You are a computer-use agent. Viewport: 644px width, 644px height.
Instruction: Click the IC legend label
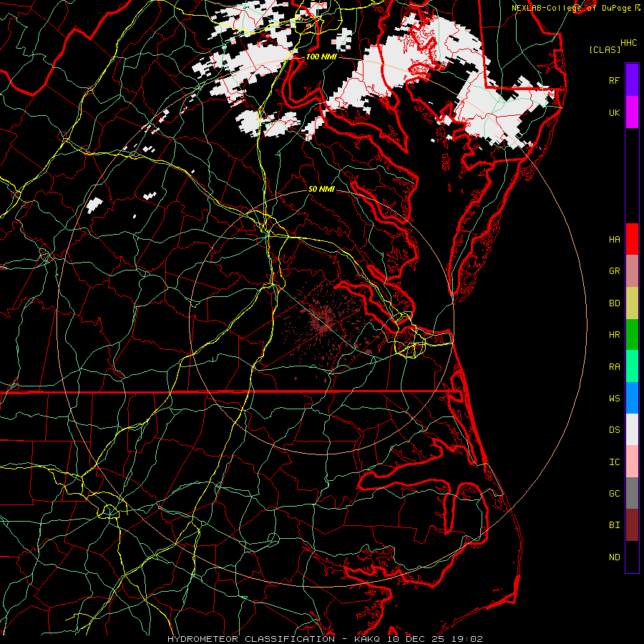[614, 462]
